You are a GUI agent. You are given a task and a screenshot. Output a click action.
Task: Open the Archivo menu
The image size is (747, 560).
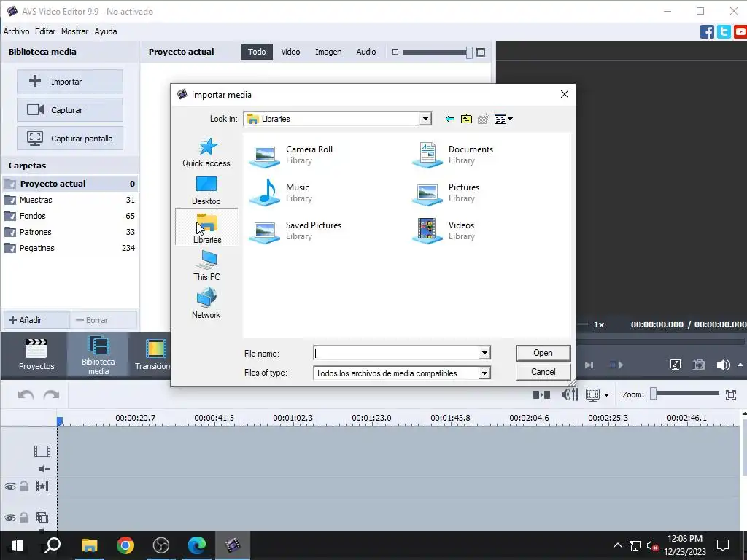pos(16,31)
